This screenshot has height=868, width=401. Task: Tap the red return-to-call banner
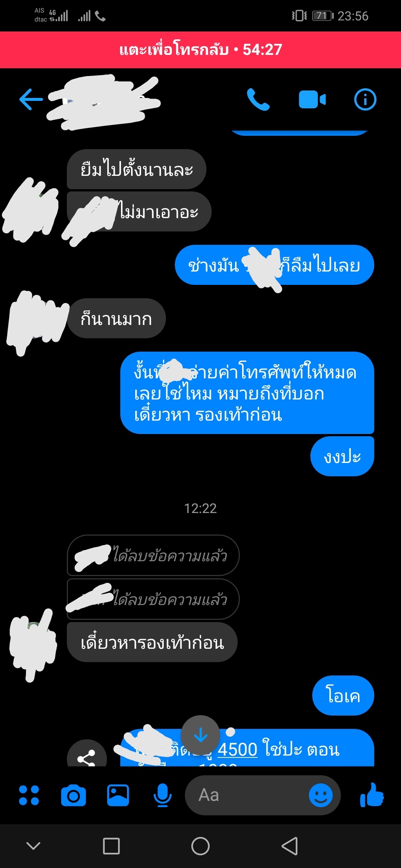[x=200, y=50]
